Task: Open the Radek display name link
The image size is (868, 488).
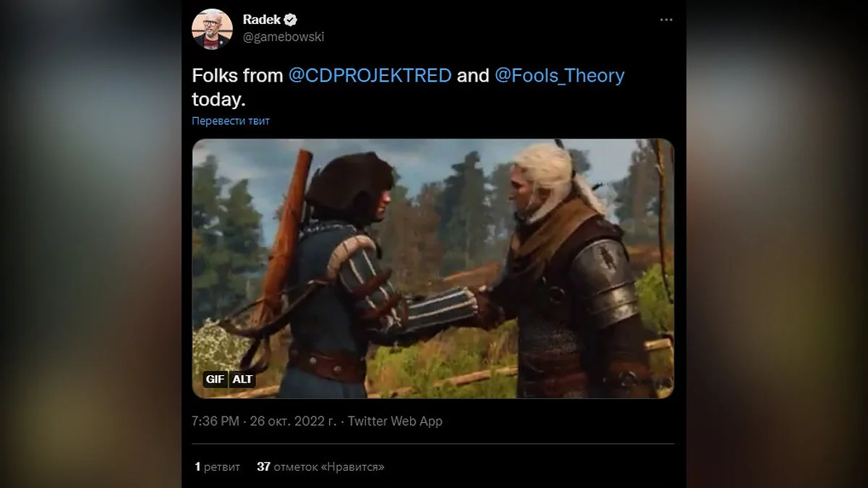Action: point(263,20)
